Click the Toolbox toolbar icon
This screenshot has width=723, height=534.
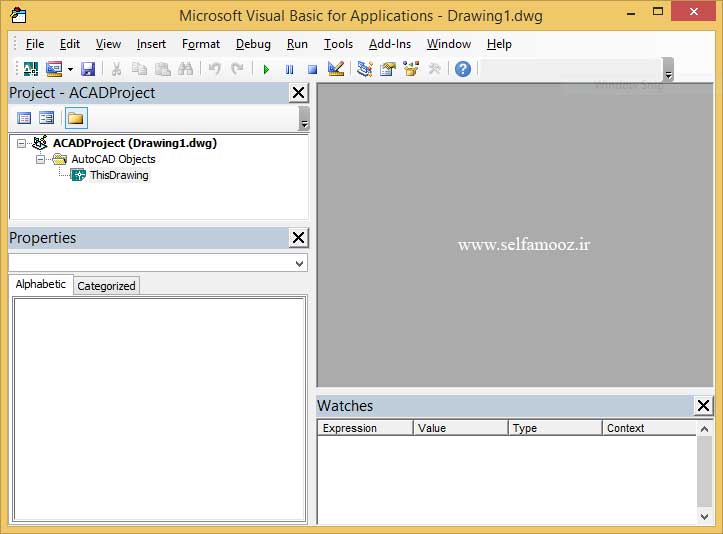434,69
